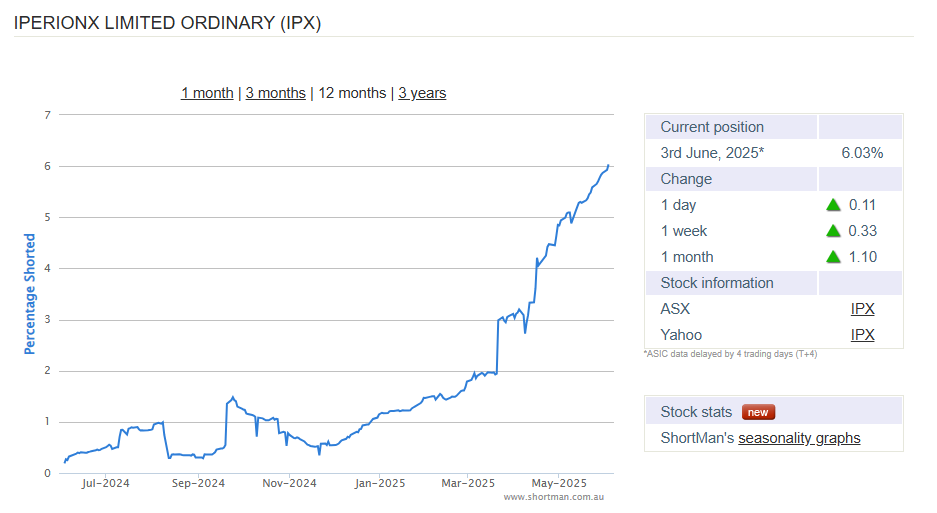
Task: Click the 'Yahoo' row label
Action: pyautogui.click(x=681, y=335)
